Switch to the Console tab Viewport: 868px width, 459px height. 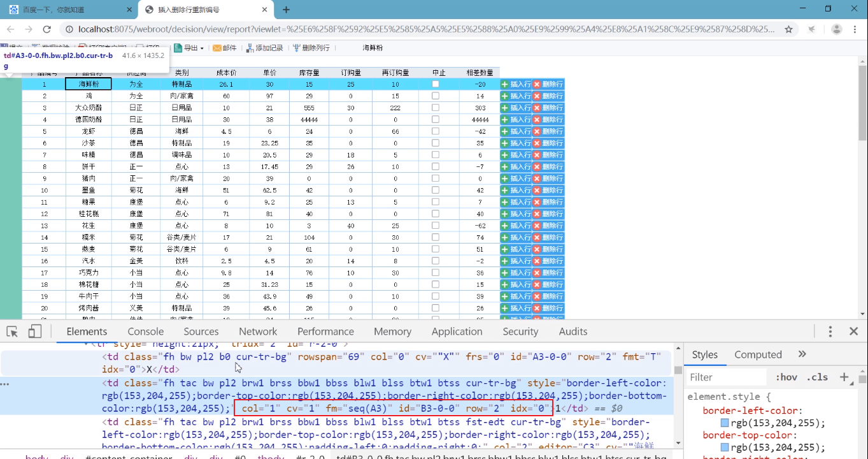coord(146,331)
